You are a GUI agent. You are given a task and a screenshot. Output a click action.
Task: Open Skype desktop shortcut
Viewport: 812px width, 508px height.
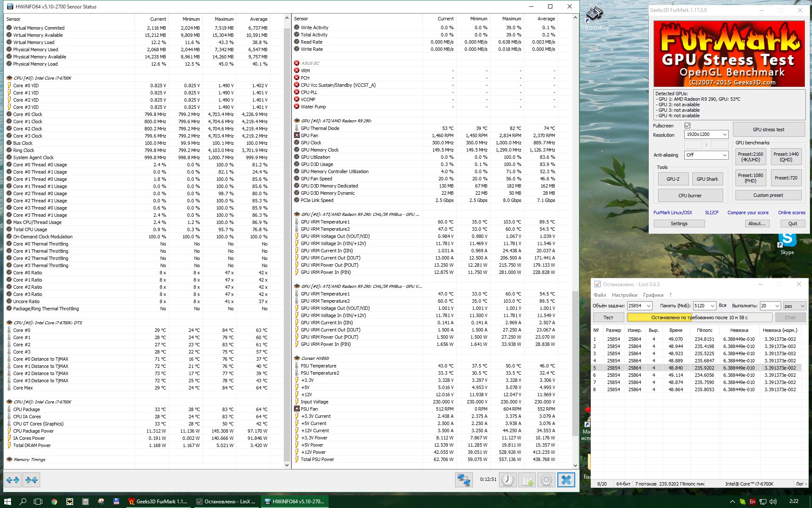click(787, 243)
